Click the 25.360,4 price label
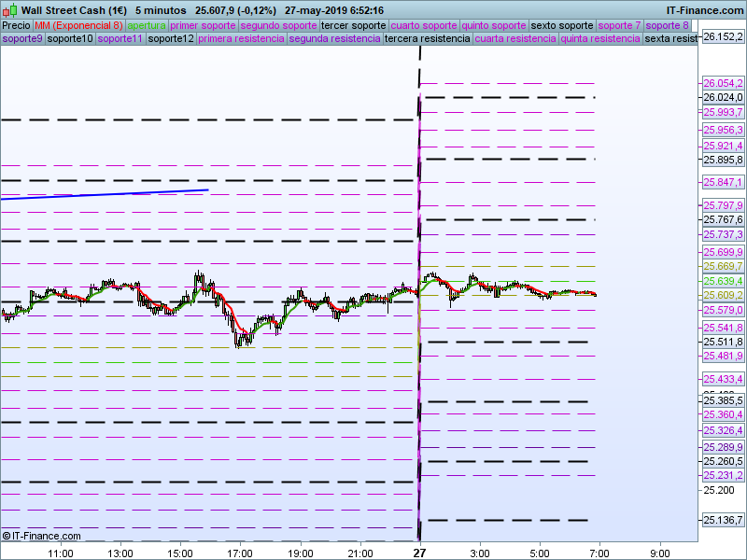The height and width of the screenshot is (560, 747). tap(723, 414)
